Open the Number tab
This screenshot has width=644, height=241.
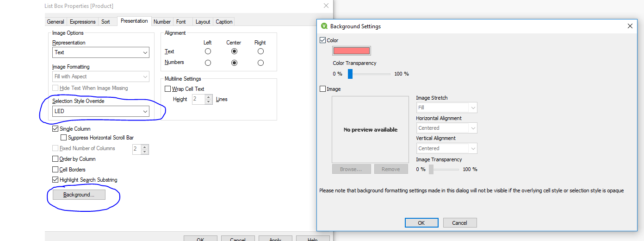[162, 22]
